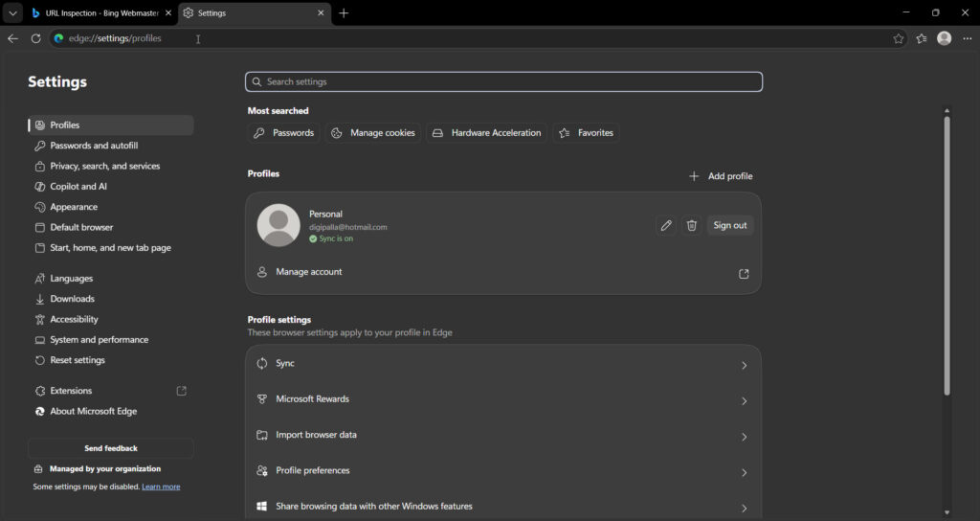Expand Share browsing data with Windows chevron
Viewport: 980px width, 521px height.
click(x=744, y=508)
